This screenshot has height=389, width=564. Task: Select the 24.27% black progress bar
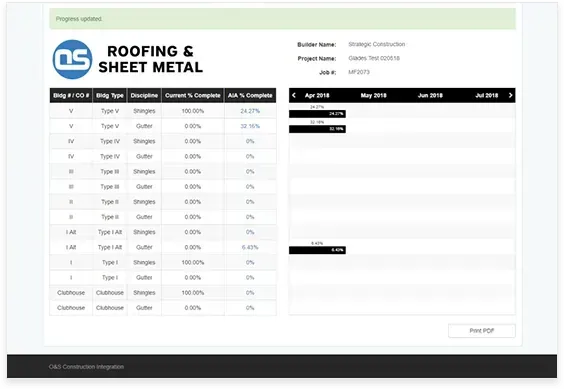point(317,114)
